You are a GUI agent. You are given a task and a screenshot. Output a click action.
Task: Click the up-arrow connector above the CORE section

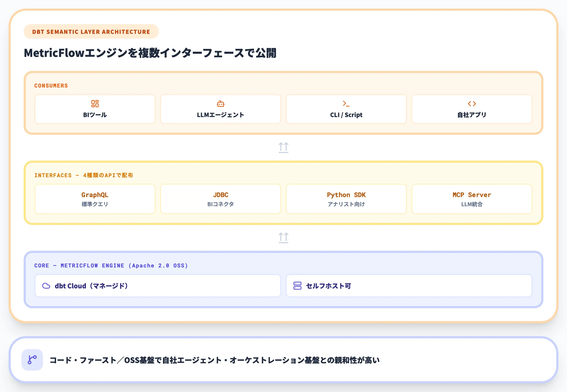click(283, 237)
